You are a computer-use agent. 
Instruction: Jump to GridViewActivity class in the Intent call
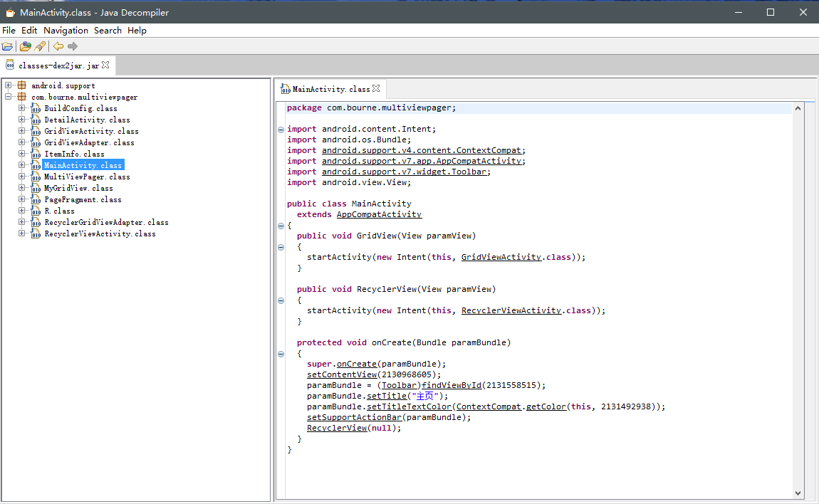pyautogui.click(x=501, y=257)
